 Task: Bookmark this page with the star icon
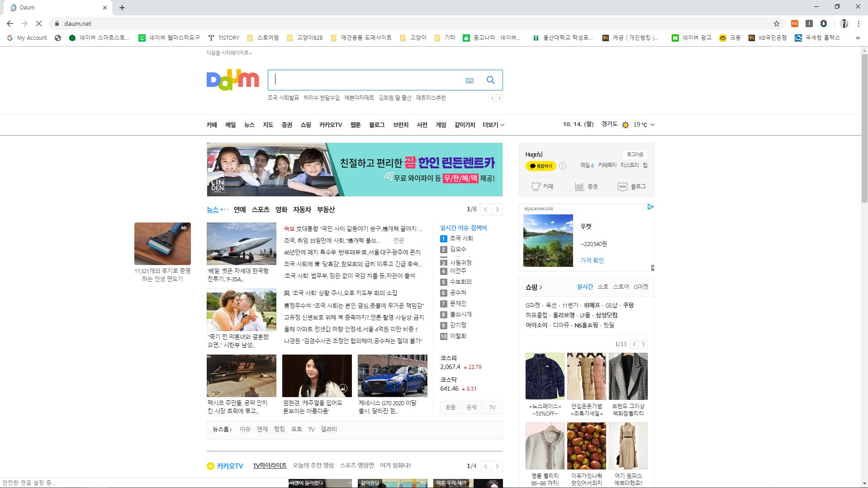coord(777,24)
